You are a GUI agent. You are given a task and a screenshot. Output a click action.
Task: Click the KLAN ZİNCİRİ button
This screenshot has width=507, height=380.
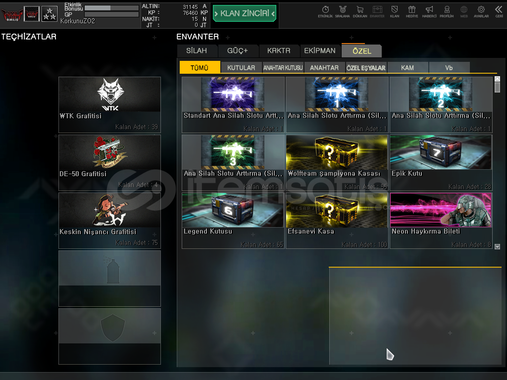point(245,13)
